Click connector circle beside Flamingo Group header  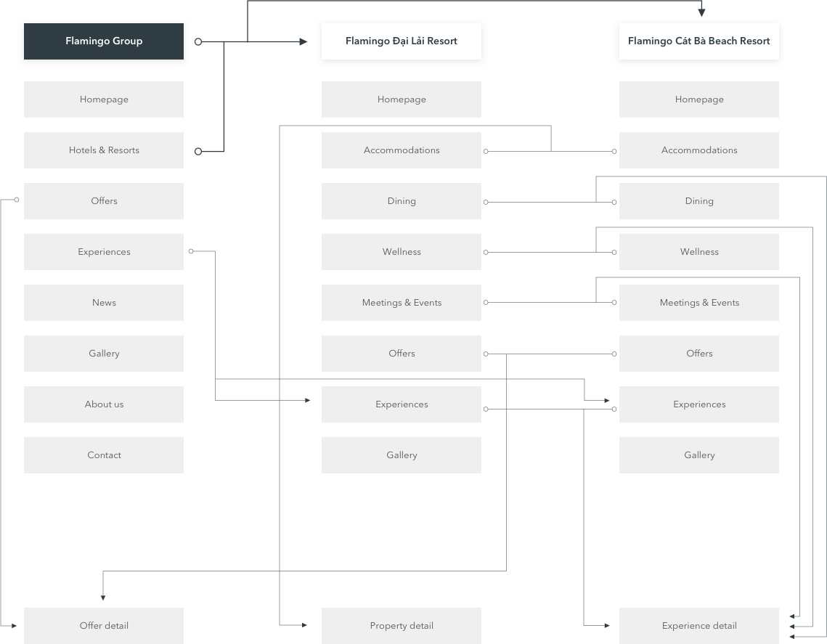[198, 41]
